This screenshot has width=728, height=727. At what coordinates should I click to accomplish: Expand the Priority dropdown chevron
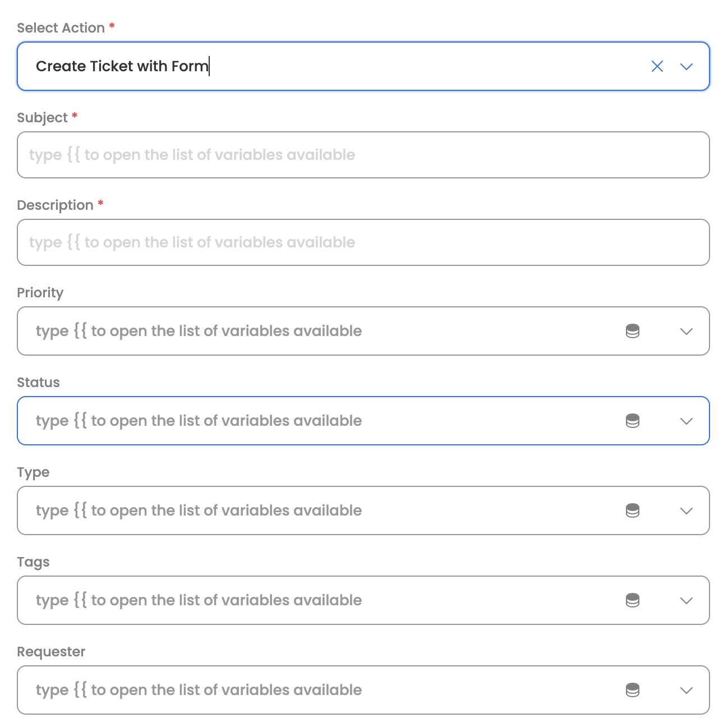[686, 331]
